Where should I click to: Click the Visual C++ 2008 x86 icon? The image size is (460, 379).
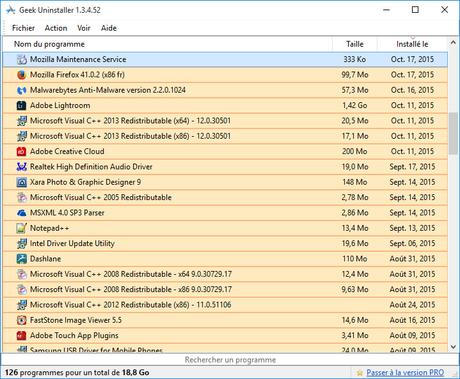[22, 289]
